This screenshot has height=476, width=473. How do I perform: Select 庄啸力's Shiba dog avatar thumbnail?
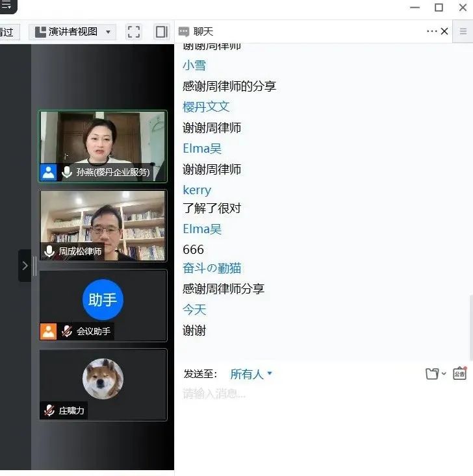coord(103,379)
